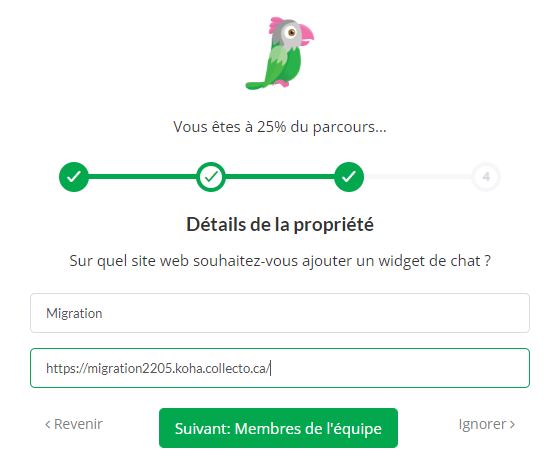Click green progress line between steps two and three
Viewport: 546px width, 476px height.
tap(280, 177)
